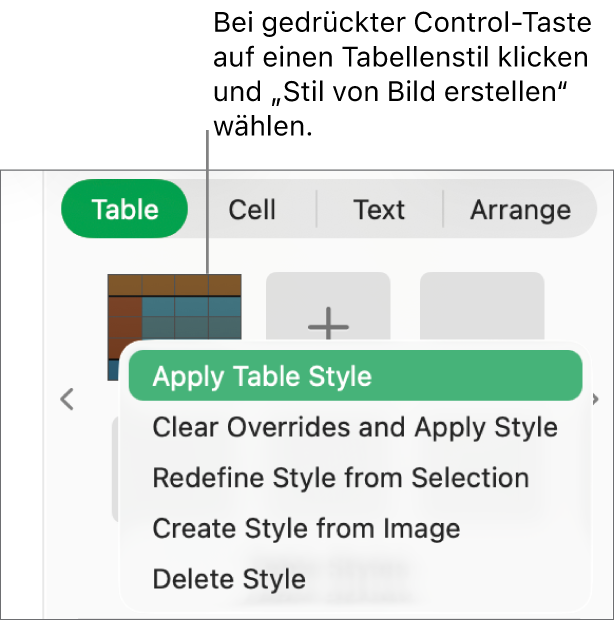Viewport: 614px width, 620px height.
Task: Open the Cell tab
Action: 252,209
